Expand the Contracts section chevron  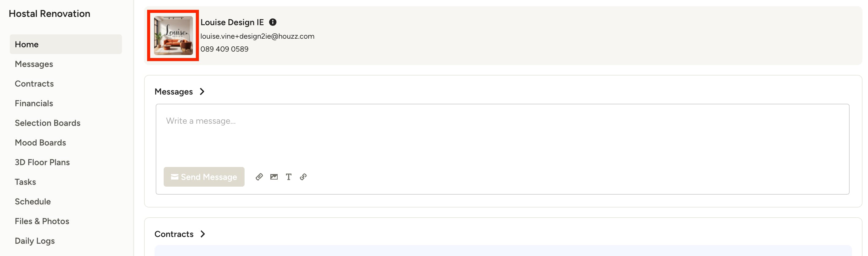pyautogui.click(x=203, y=234)
